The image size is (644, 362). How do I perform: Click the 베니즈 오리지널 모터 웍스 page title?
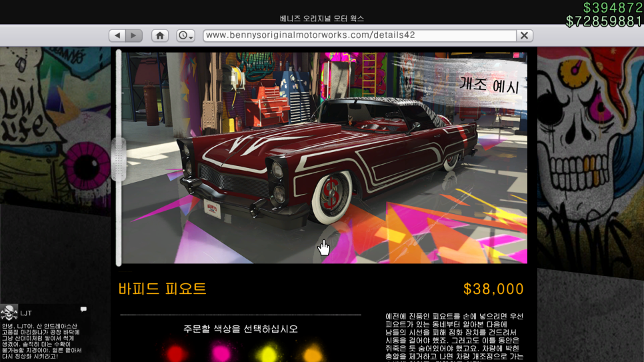[321, 19]
